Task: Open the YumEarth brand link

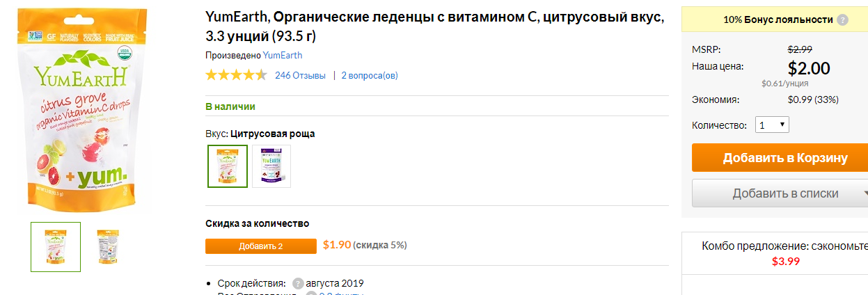Action: pos(283,55)
